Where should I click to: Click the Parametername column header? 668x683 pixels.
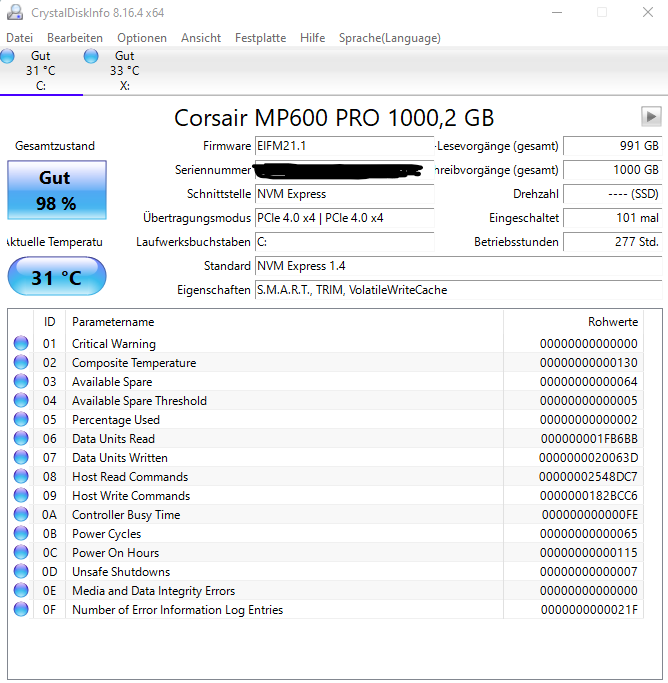click(284, 322)
